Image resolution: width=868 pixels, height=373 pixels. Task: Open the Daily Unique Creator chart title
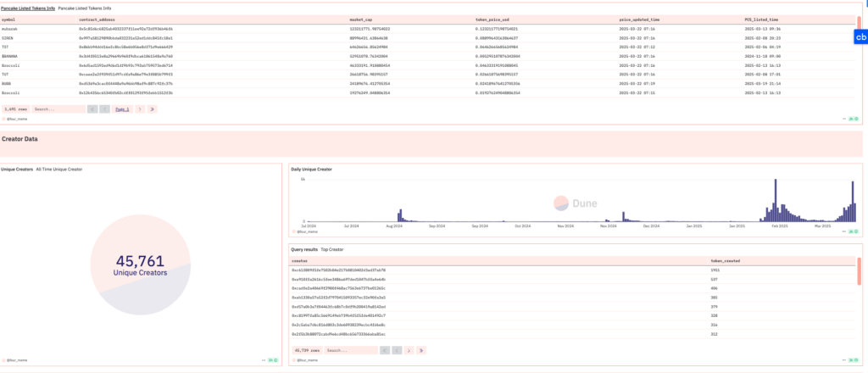(312, 170)
